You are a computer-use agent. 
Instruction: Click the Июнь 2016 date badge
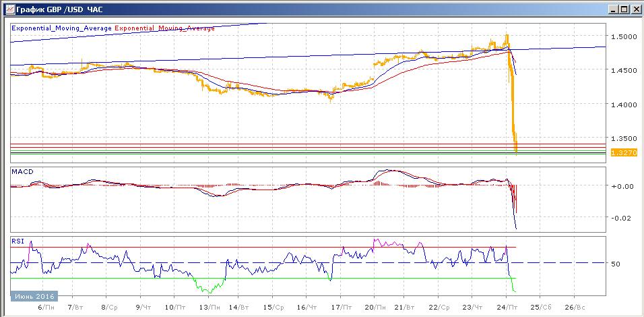[x=34, y=296]
